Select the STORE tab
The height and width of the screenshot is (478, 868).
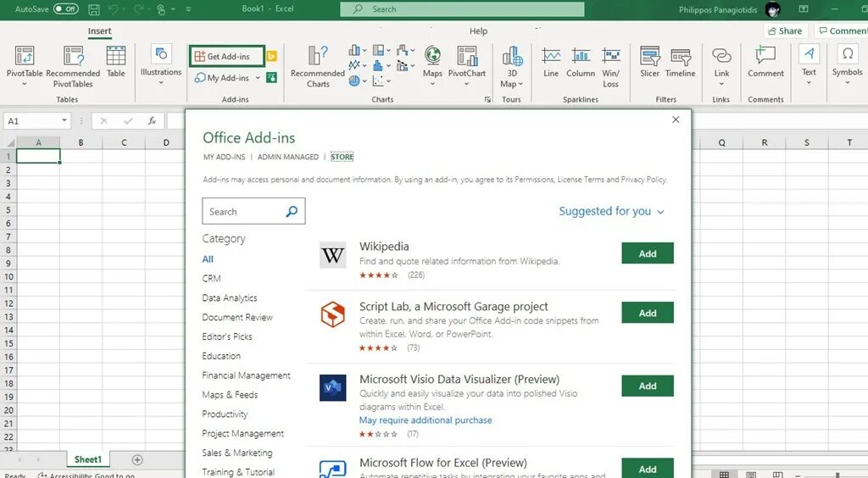[342, 157]
